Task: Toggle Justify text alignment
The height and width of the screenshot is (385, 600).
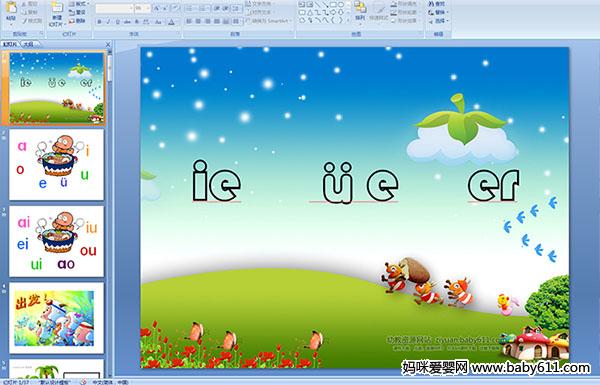Action: click(217, 21)
